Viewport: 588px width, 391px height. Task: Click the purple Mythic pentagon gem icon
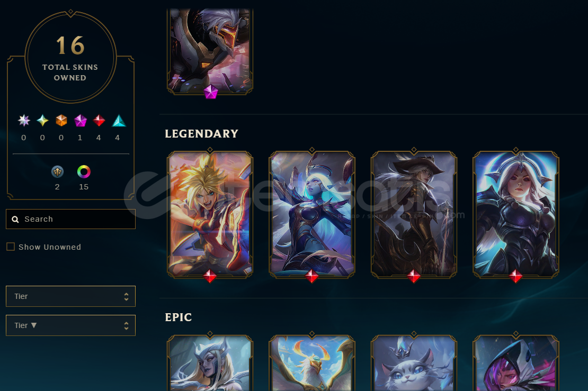[80, 121]
